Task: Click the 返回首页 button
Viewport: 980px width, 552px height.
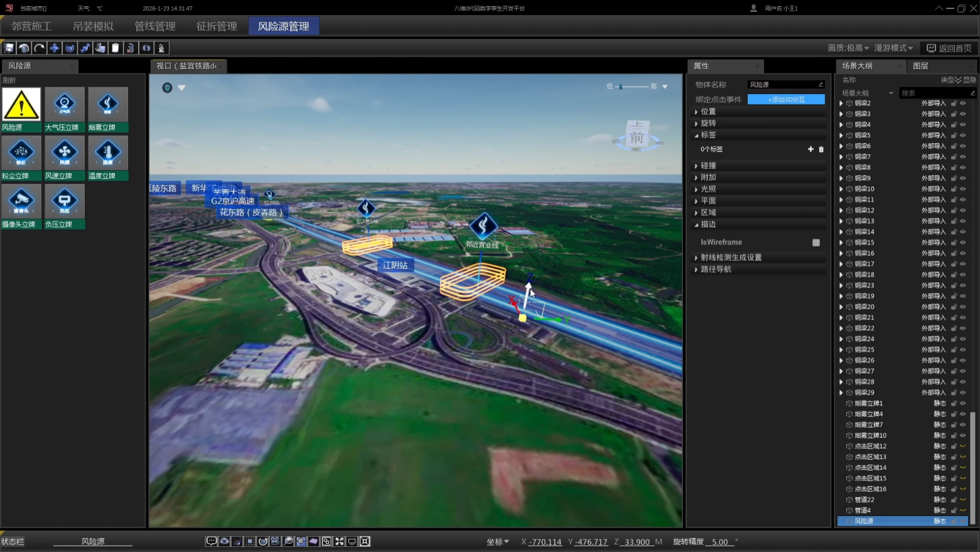Action: (949, 48)
